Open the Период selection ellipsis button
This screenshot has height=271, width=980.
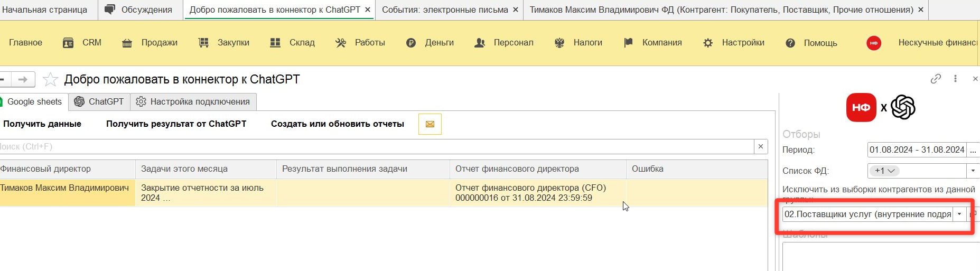point(973,150)
